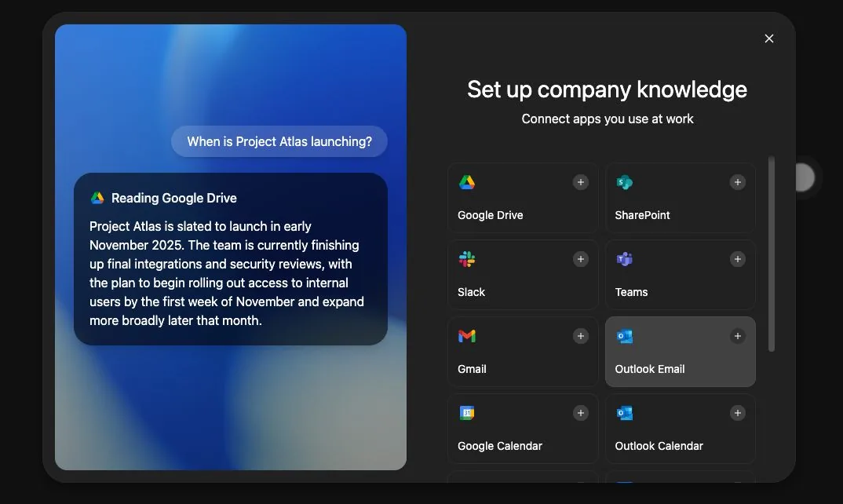Click the gray round toggle knob behind the dialog

point(805,177)
